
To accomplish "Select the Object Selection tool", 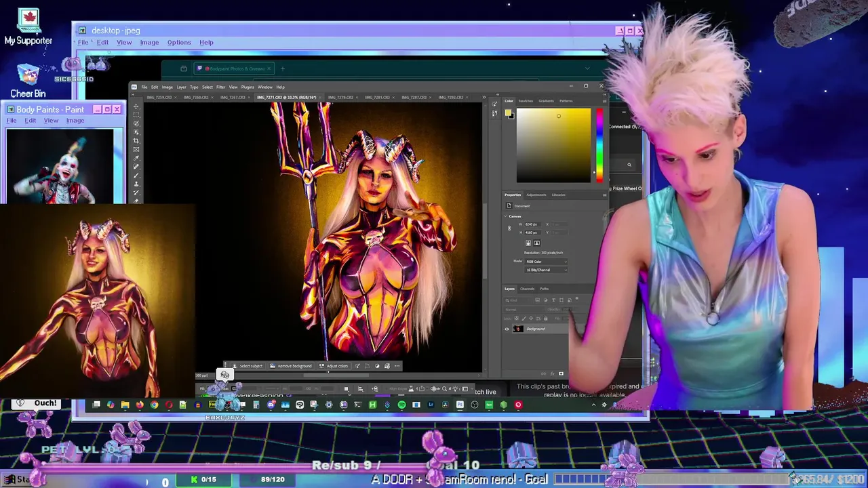I will point(136,132).
